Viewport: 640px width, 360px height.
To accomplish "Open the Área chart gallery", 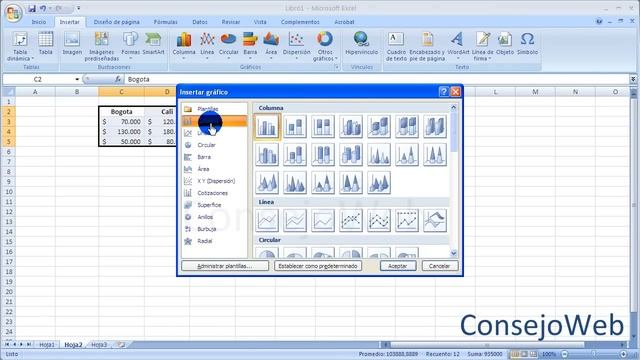I will point(271,46).
